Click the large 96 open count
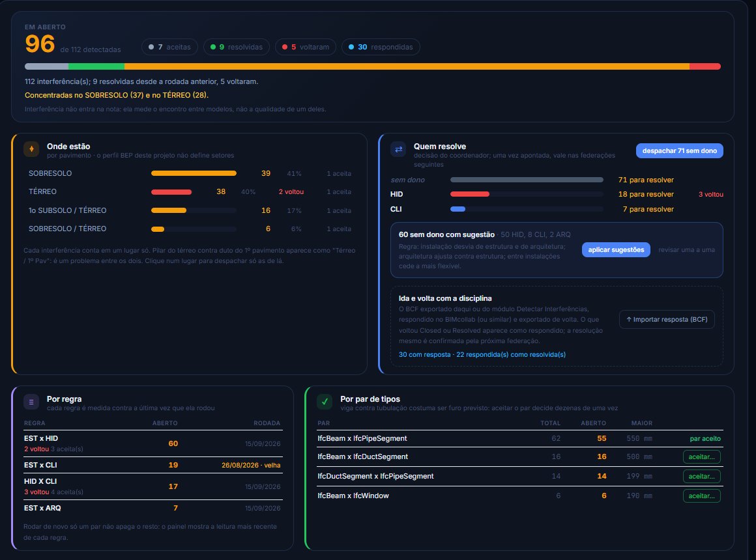Viewport: 756px width, 560px height. [40, 44]
